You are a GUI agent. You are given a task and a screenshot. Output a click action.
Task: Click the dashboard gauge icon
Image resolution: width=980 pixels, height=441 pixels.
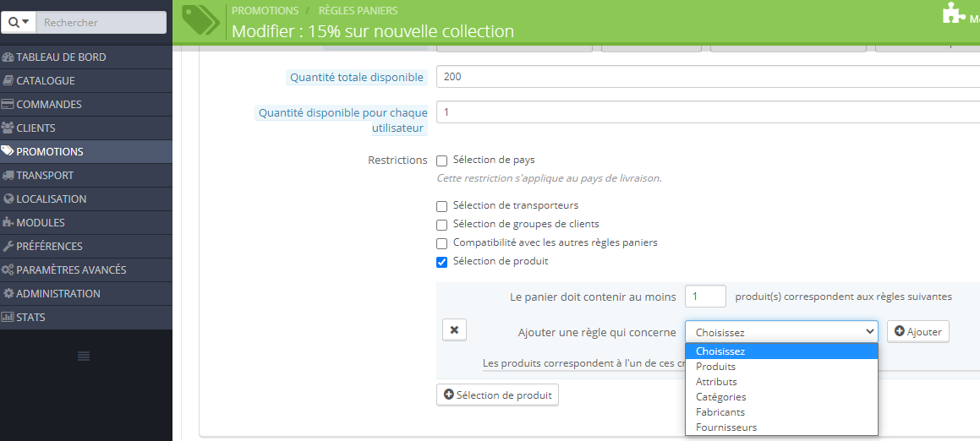(x=8, y=57)
